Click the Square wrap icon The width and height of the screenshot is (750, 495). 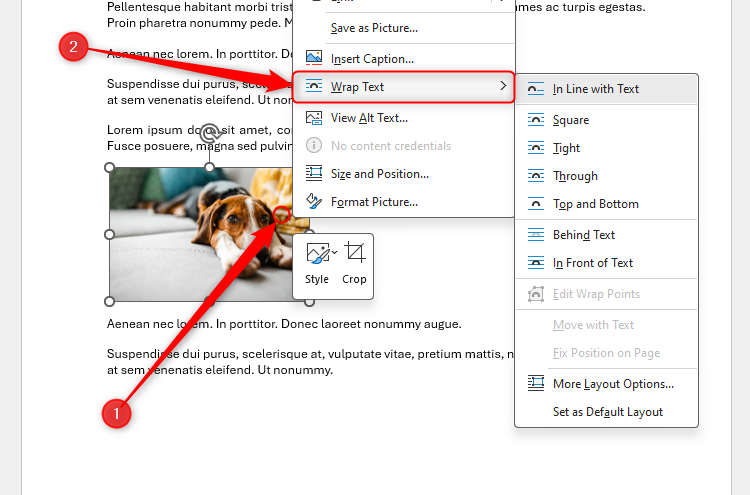536,120
